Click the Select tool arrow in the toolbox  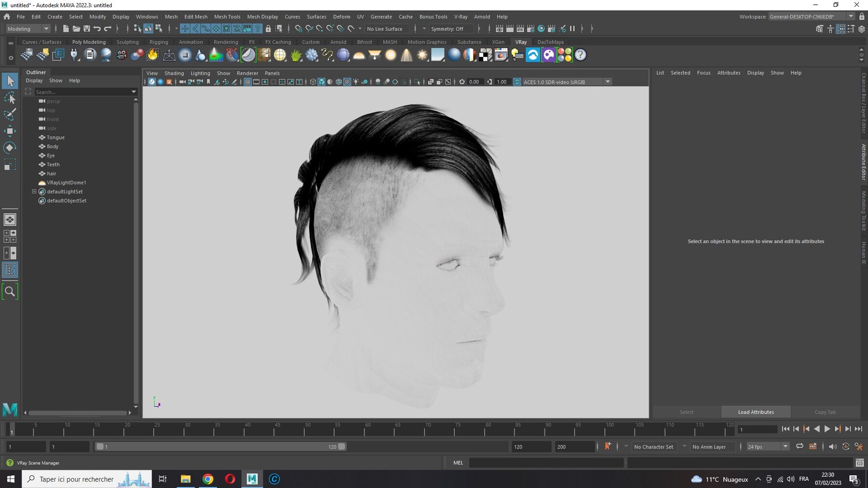click(10, 81)
